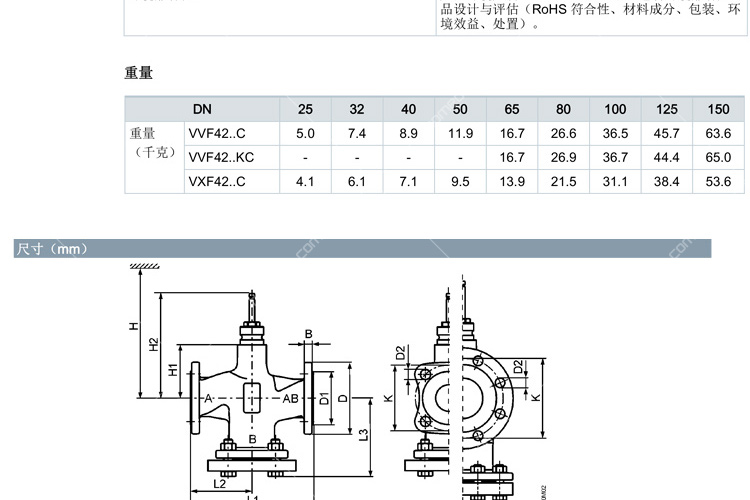Screen dimensions: 750x500
Task: Click the L2 dimension label in drawing
Action: point(217,484)
